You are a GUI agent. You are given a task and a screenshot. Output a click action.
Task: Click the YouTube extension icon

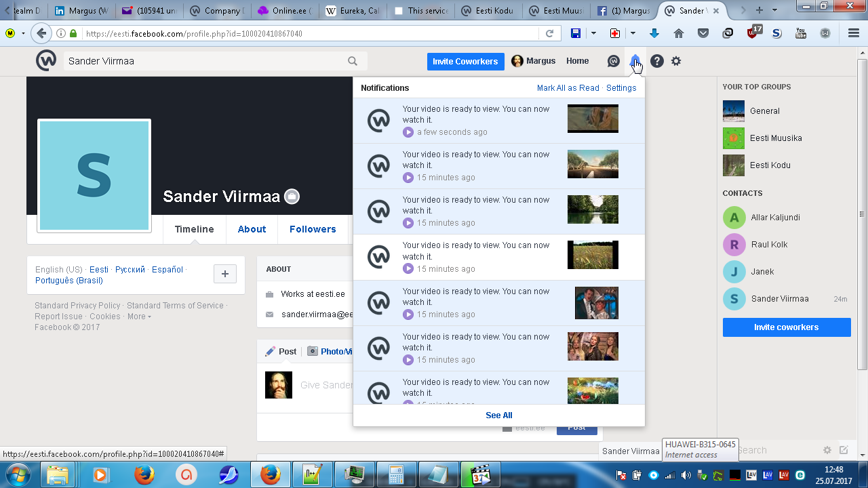click(x=801, y=33)
